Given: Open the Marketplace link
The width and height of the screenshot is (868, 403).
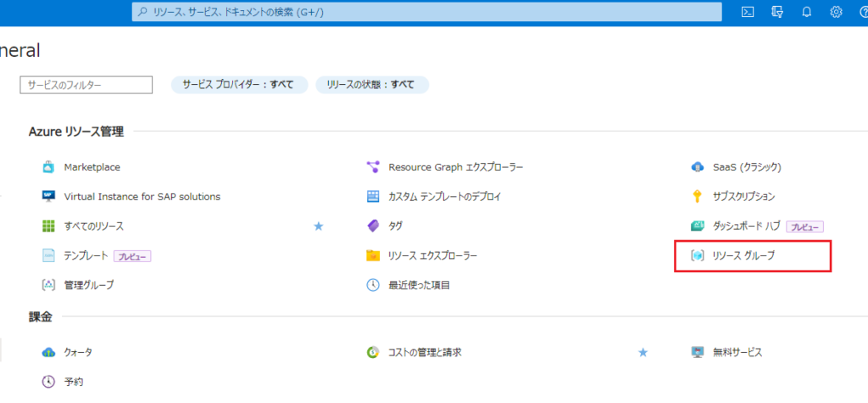Looking at the screenshot, I should 92,167.
